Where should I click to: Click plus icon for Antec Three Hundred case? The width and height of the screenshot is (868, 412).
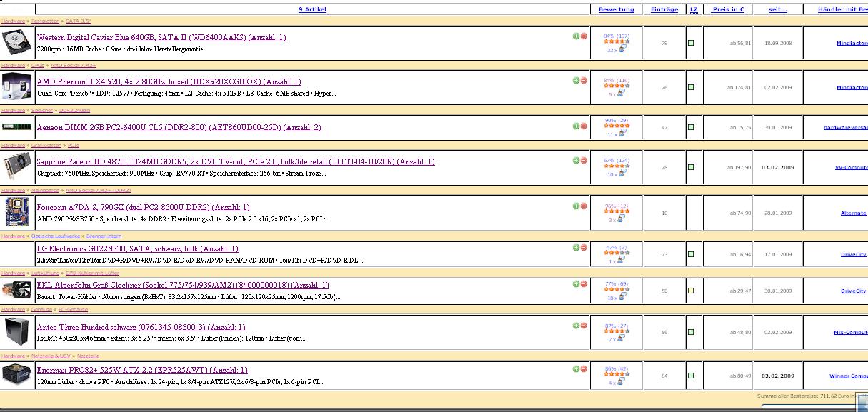(x=576, y=326)
